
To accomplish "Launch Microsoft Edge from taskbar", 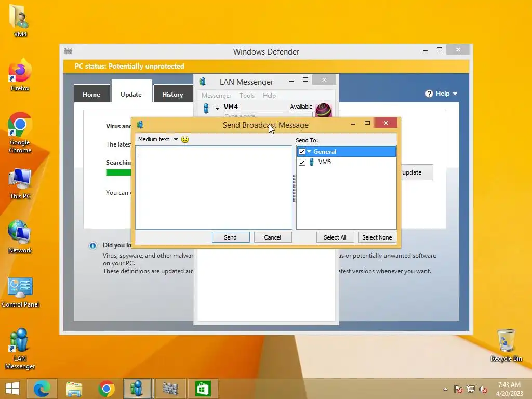I will pyautogui.click(x=42, y=389).
